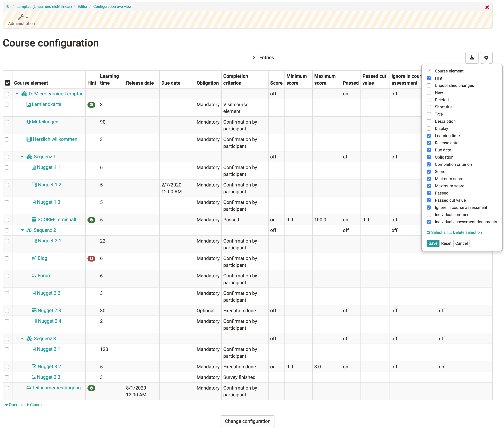Click the Delete selection link
504x428 pixels.
[465, 232]
